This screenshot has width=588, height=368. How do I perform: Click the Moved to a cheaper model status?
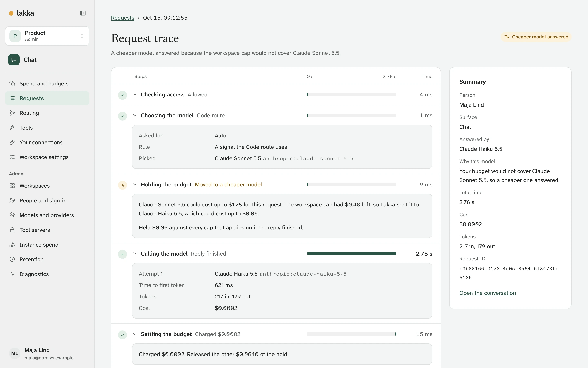[228, 184]
